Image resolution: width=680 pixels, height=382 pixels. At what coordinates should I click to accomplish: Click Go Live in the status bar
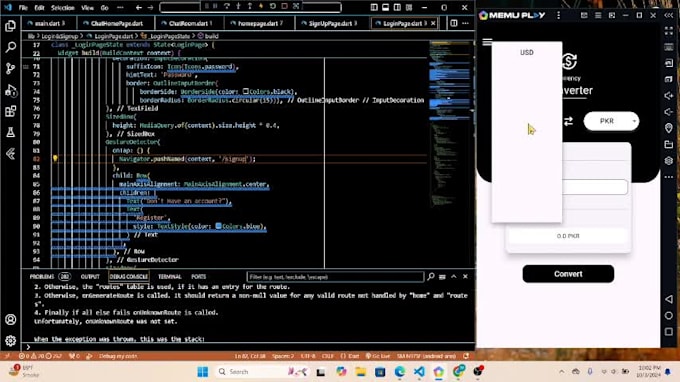pyautogui.click(x=378, y=356)
